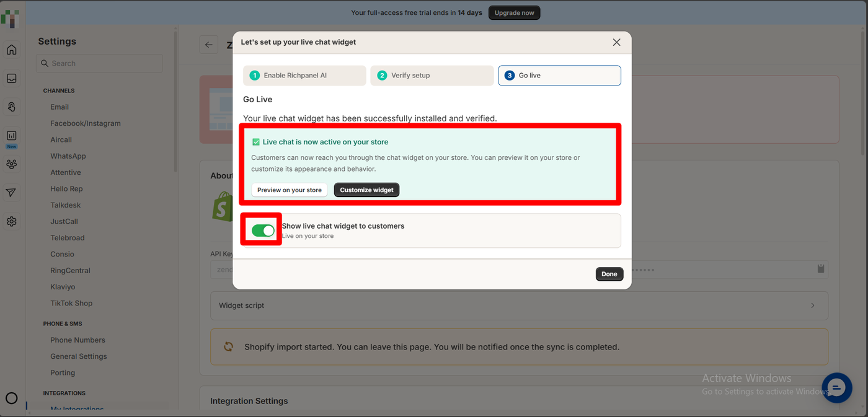The height and width of the screenshot is (417, 868).
Task: Open Talkdesk channel settings
Action: [x=66, y=205]
